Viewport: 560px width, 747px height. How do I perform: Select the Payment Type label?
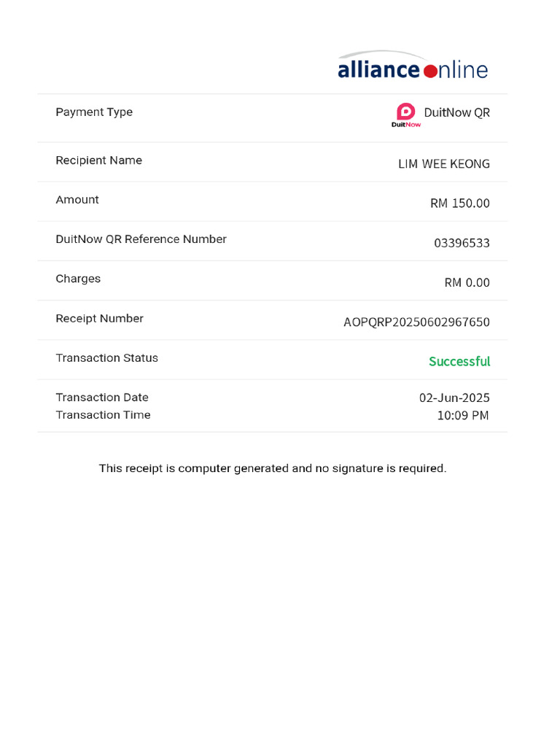(94, 112)
